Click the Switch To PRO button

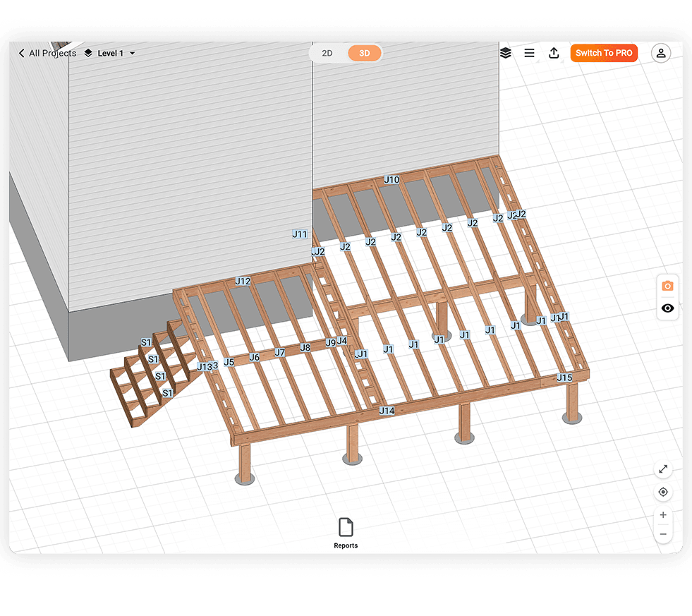tap(604, 53)
